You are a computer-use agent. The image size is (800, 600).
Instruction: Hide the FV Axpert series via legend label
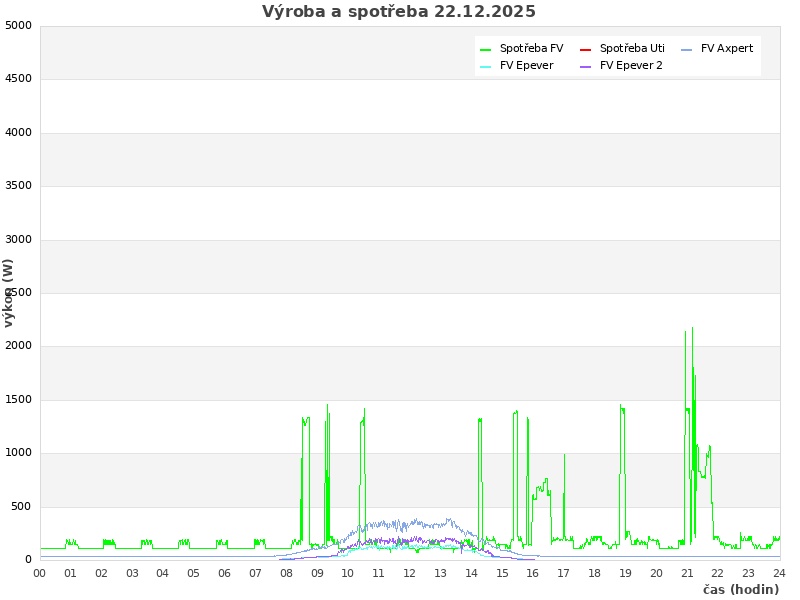point(727,49)
